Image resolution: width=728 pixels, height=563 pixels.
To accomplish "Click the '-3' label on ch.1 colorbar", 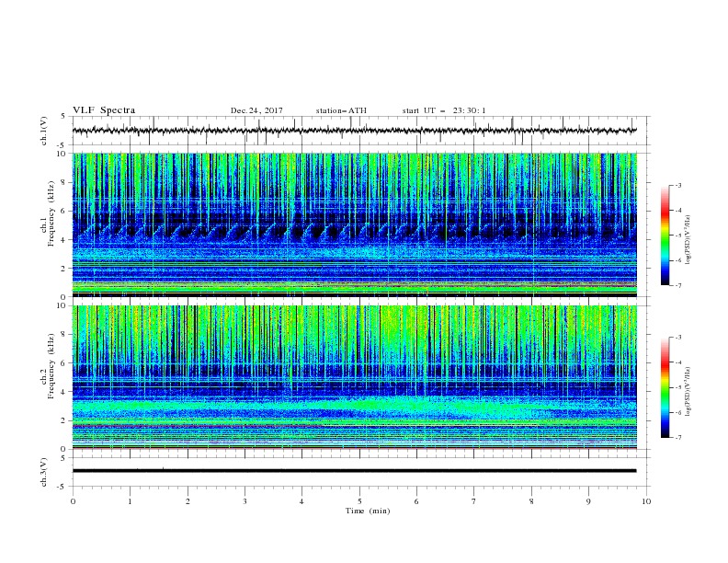I will coord(678,185).
